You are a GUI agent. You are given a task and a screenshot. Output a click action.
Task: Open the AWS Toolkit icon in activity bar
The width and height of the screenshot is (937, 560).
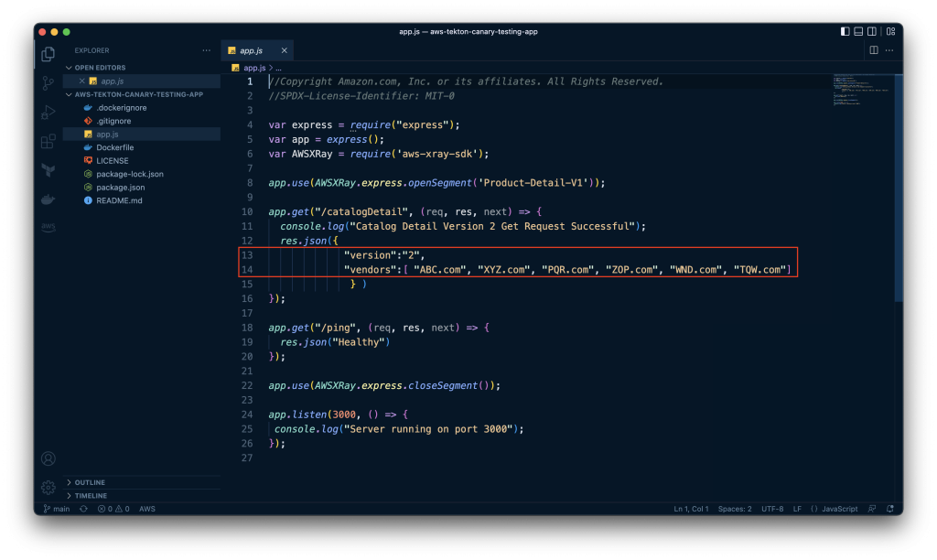pyautogui.click(x=48, y=227)
